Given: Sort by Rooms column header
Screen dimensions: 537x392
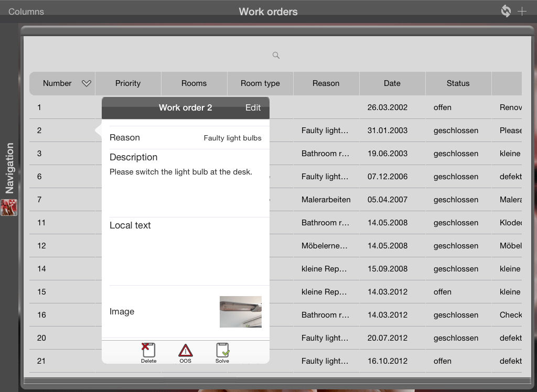Looking at the screenshot, I should (x=194, y=83).
